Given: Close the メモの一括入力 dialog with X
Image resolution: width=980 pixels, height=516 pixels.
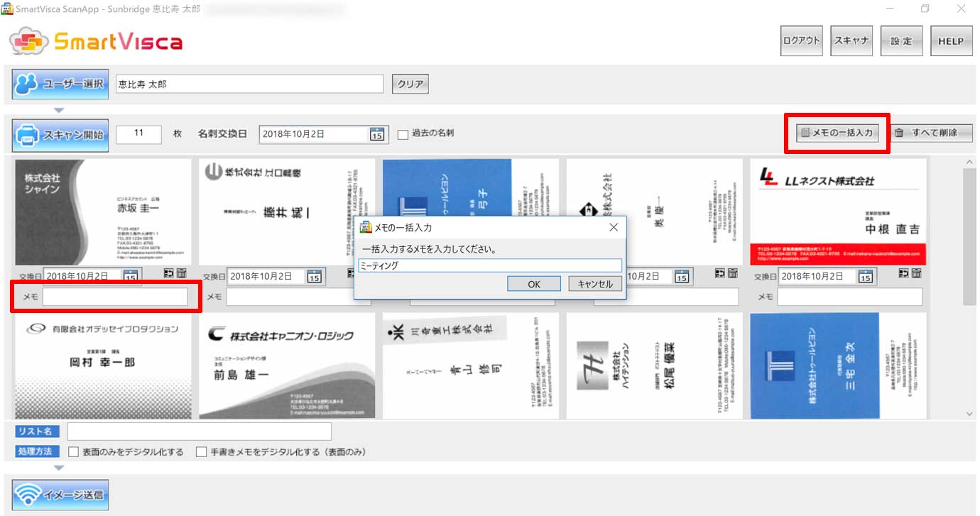Looking at the screenshot, I should (614, 228).
